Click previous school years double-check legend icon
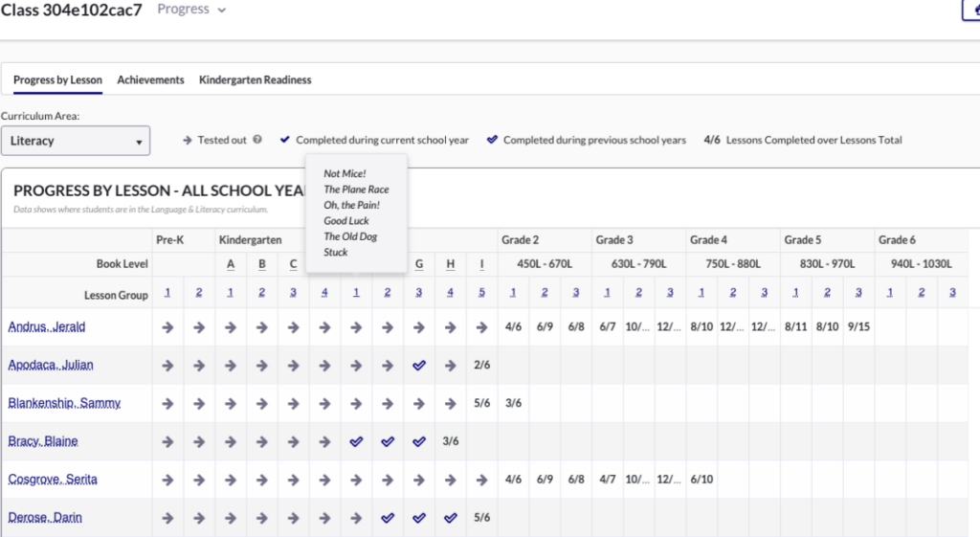 493,140
